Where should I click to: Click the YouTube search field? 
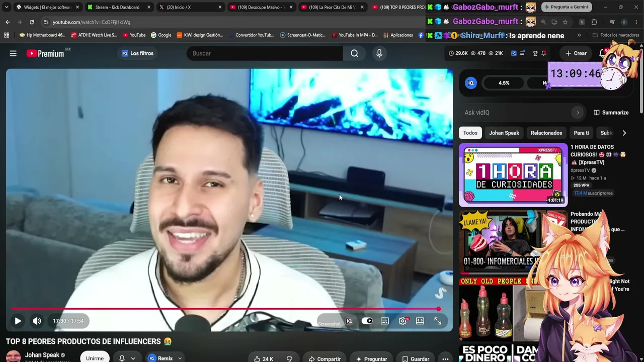point(265,53)
